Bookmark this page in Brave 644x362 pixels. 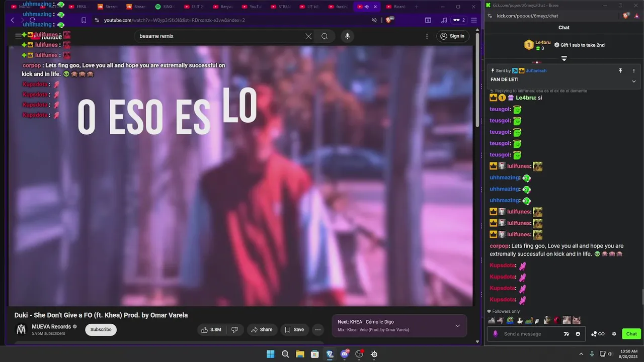pyautogui.click(x=84, y=20)
